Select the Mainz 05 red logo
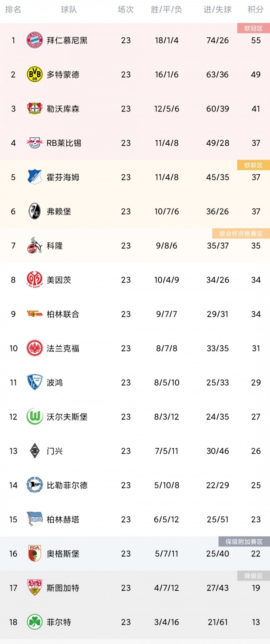 pyautogui.click(x=35, y=280)
